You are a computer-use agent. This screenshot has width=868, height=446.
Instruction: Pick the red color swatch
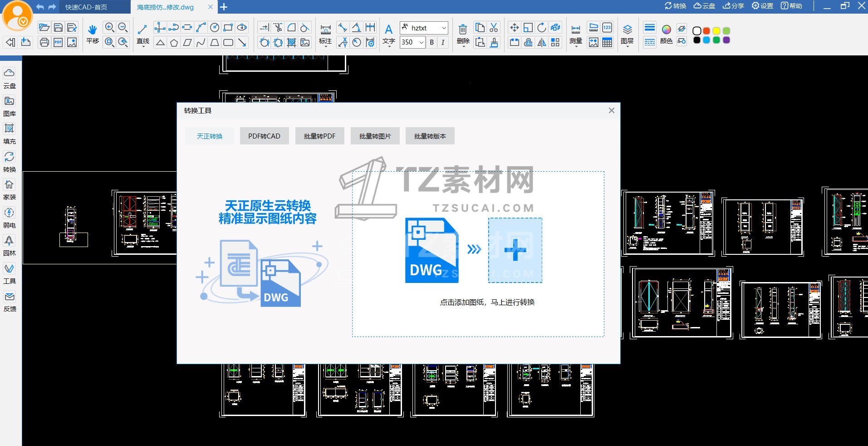pos(706,30)
